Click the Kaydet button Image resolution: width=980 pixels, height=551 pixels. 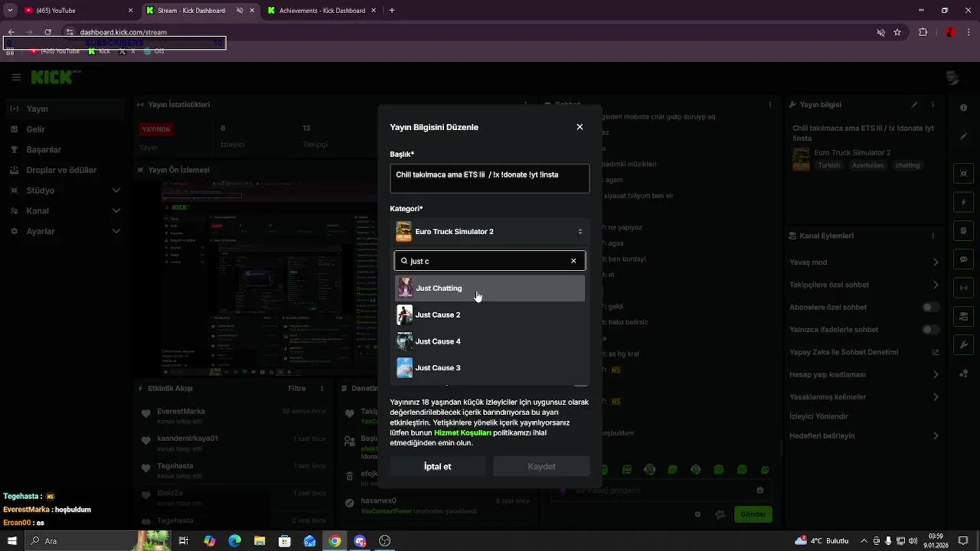pyautogui.click(x=541, y=466)
